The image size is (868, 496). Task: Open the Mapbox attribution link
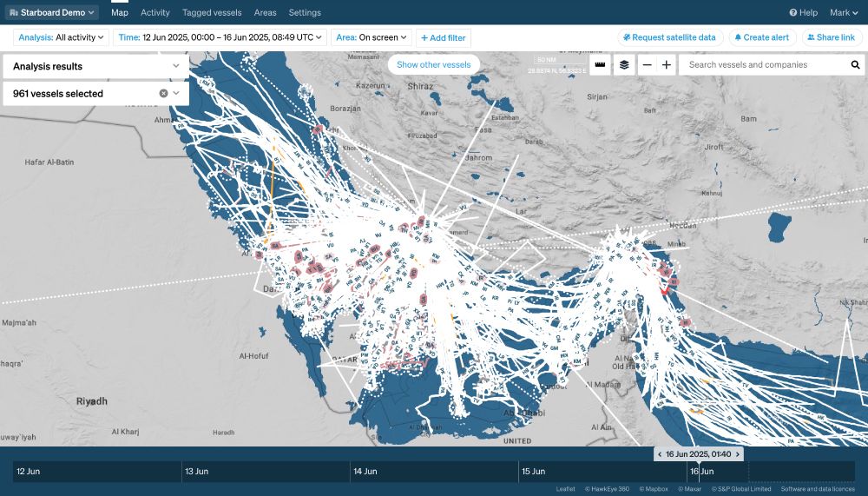(x=654, y=489)
